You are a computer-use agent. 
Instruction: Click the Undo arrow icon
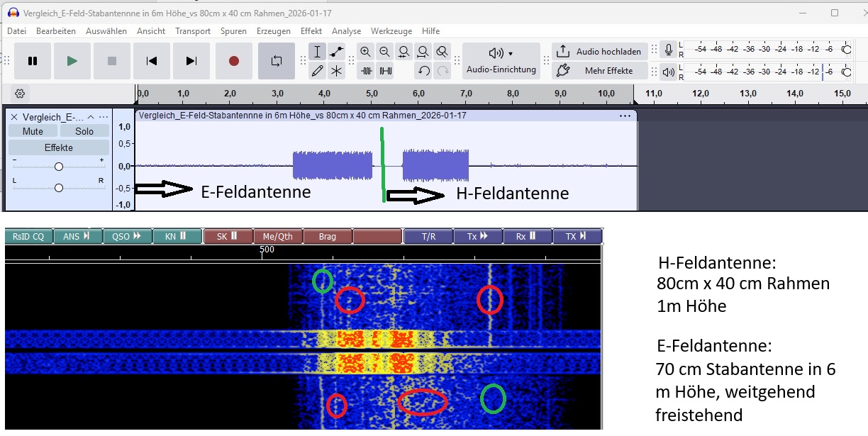click(x=423, y=71)
